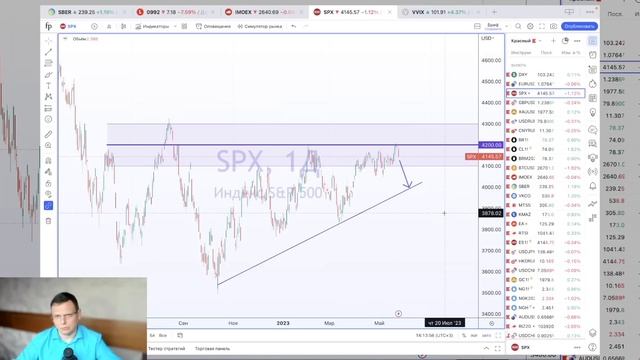Open help center question mark icon
The width and height of the screenshot is (640, 360).
tap(593, 347)
